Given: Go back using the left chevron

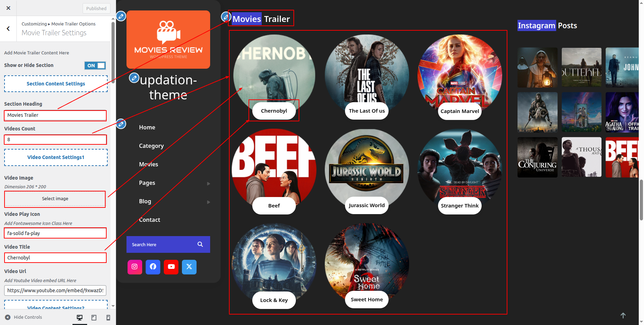Looking at the screenshot, I should 8,29.
